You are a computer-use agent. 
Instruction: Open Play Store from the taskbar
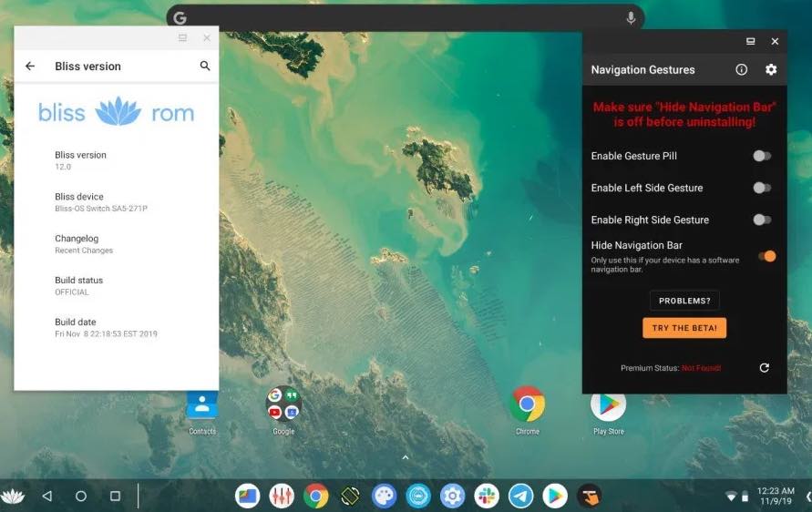click(x=555, y=496)
